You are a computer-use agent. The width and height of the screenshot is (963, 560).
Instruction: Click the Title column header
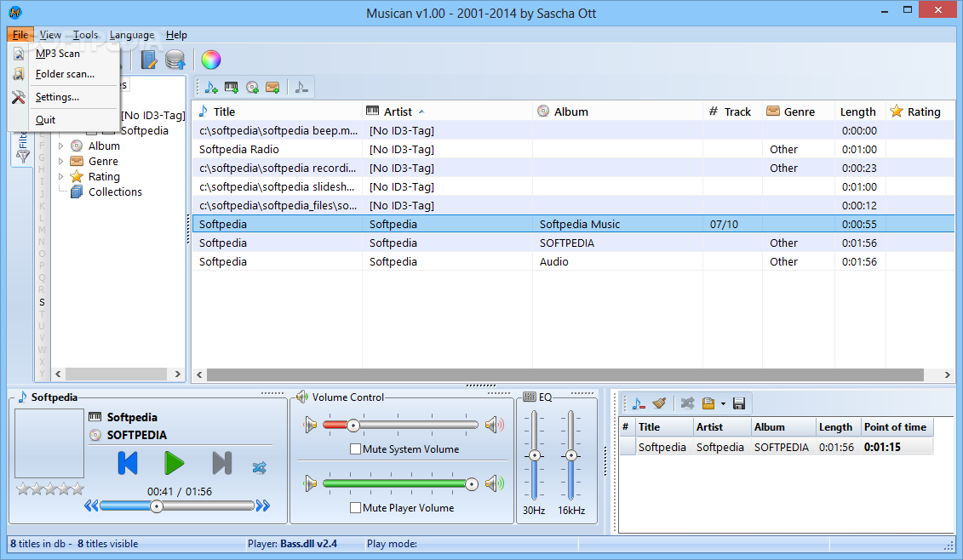click(278, 111)
